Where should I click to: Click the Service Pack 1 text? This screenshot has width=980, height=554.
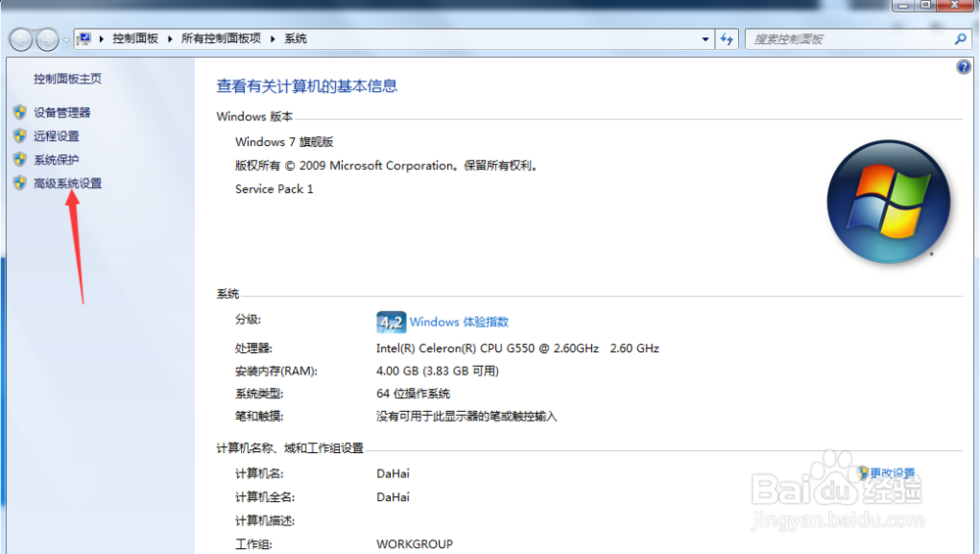(273, 189)
